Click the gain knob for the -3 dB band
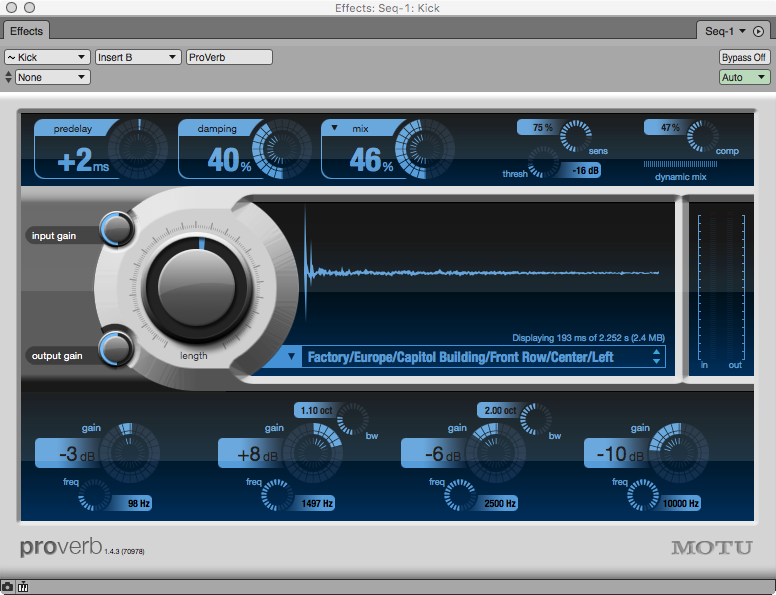 [130, 452]
